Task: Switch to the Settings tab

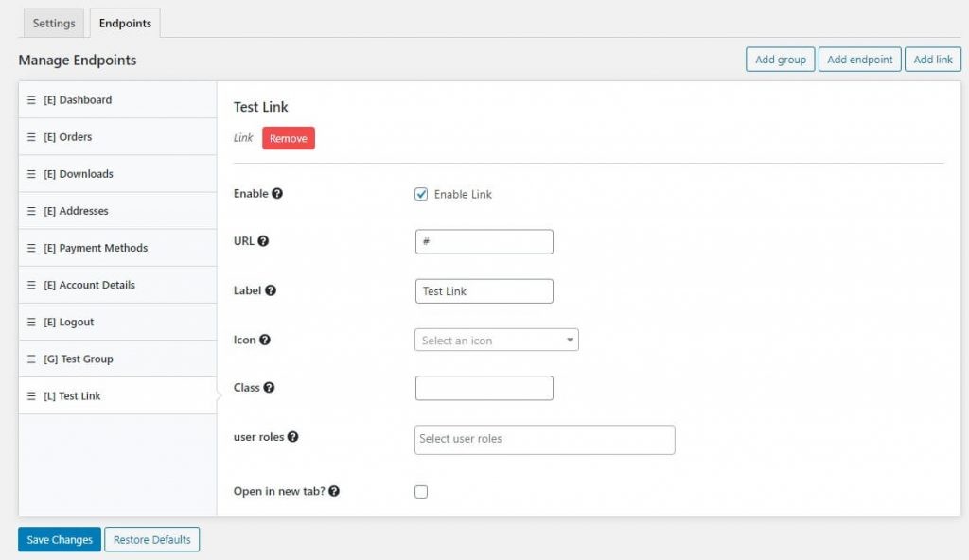Action: [x=54, y=24]
